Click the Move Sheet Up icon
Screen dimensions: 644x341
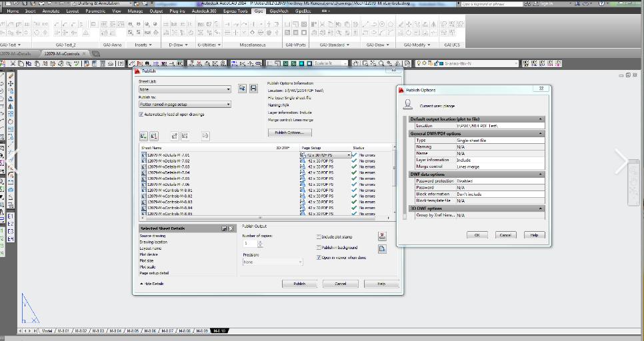coord(175,136)
